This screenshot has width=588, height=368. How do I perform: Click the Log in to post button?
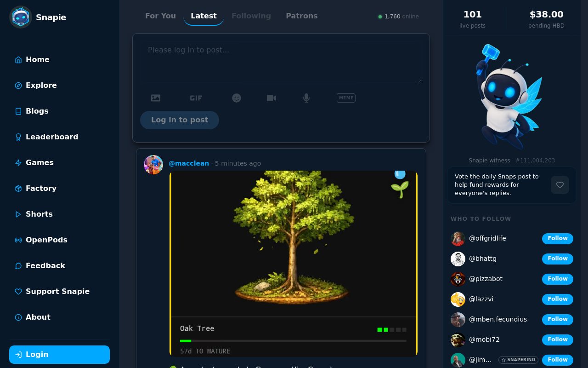[x=180, y=120]
